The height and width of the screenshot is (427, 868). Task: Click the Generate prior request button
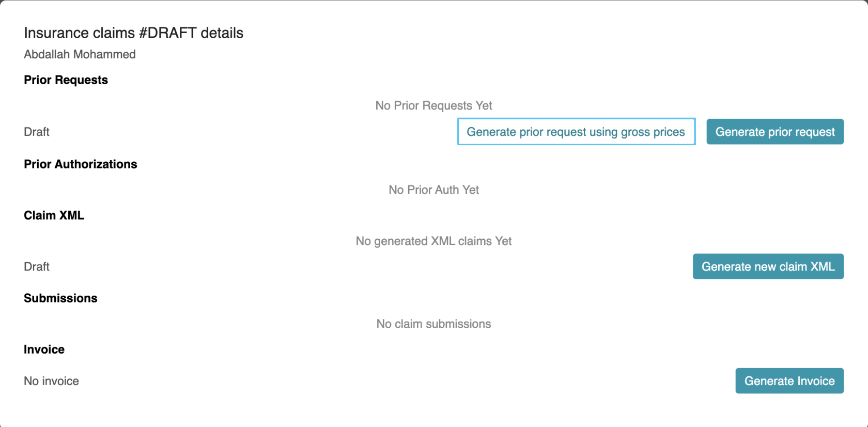point(774,132)
